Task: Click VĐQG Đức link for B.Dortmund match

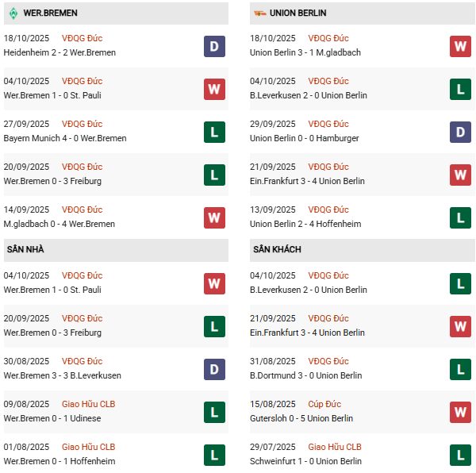Action: tap(328, 361)
